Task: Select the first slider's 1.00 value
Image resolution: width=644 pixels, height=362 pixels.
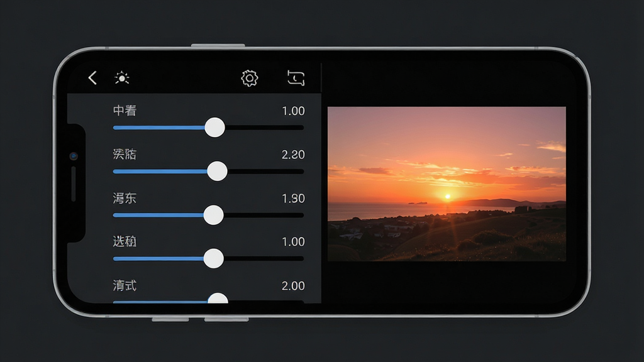Action: (293, 111)
